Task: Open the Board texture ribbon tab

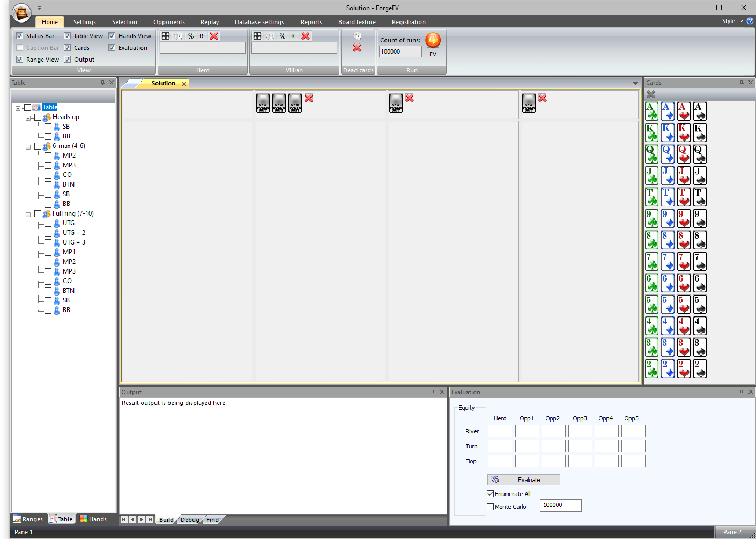Action: [357, 22]
